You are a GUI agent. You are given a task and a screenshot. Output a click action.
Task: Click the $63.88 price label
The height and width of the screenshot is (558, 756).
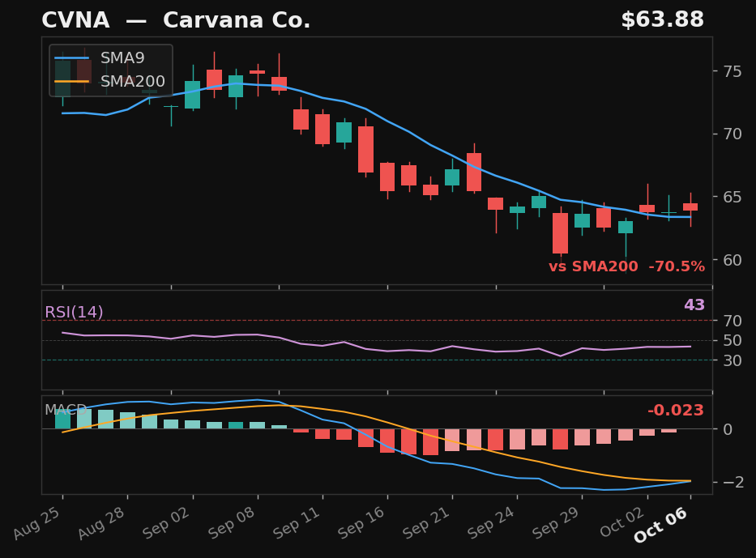click(662, 19)
